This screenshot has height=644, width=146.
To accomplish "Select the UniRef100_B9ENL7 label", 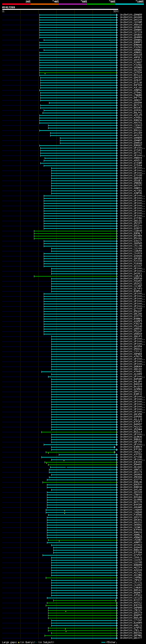I will pyautogui.click(x=131, y=233).
